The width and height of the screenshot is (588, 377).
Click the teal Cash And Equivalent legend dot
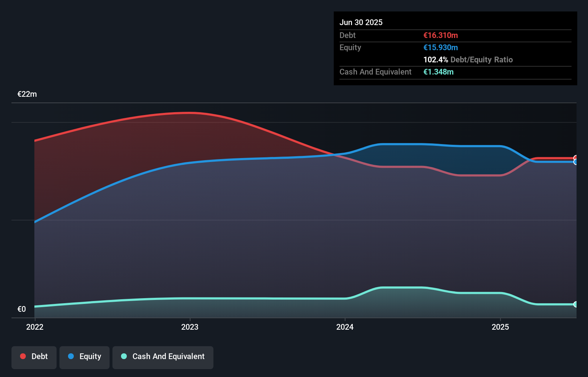click(x=124, y=357)
